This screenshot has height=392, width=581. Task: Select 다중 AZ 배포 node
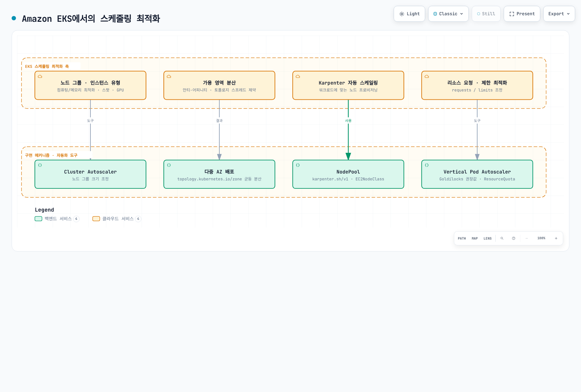pyautogui.click(x=219, y=174)
